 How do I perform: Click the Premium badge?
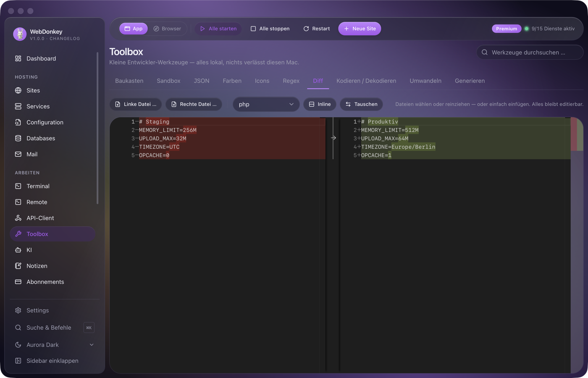[507, 29]
